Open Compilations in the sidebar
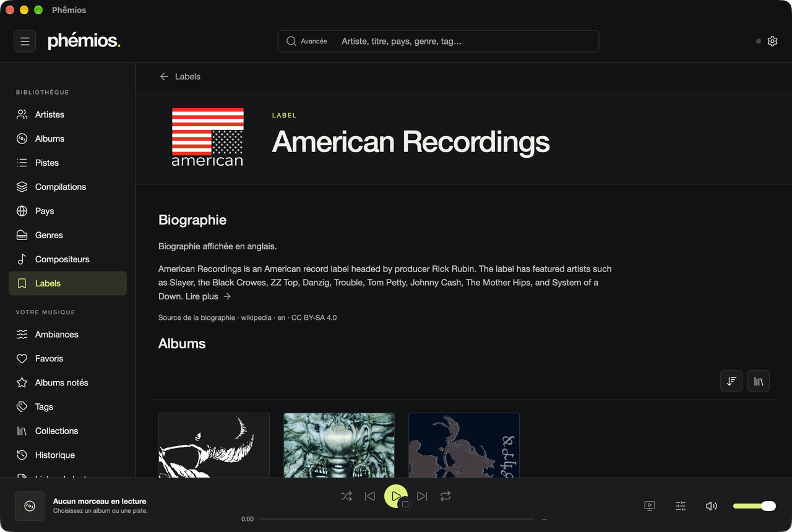The image size is (792, 532). pyautogui.click(x=68, y=187)
